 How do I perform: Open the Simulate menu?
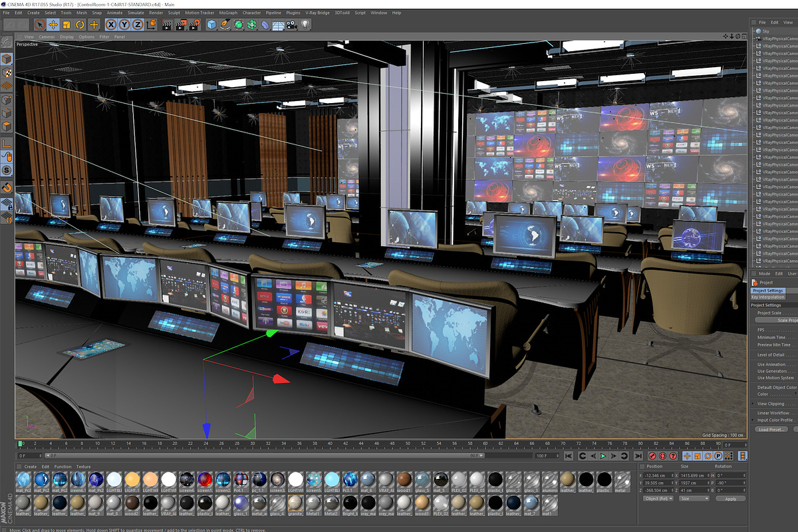(136, 13)
